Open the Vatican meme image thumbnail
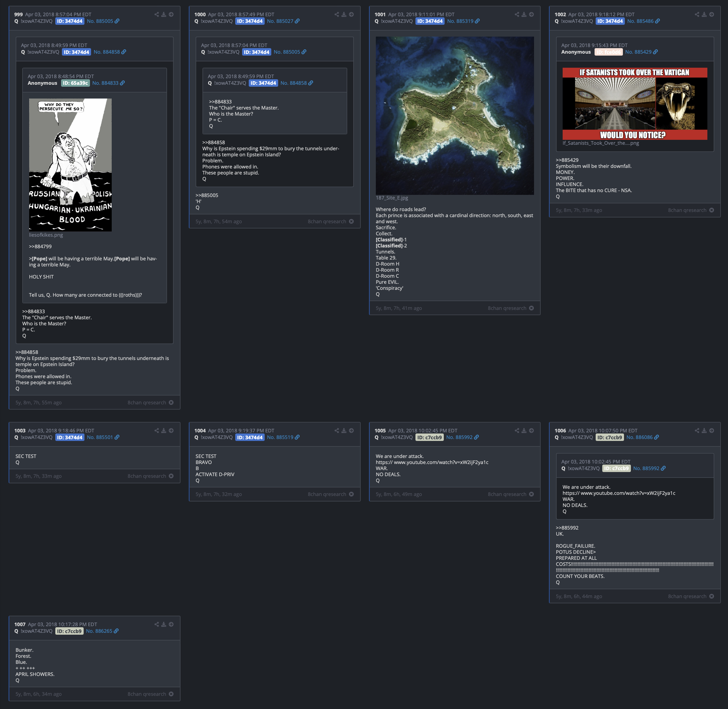Viewport: 728px width, 709px height. point(634,103)
